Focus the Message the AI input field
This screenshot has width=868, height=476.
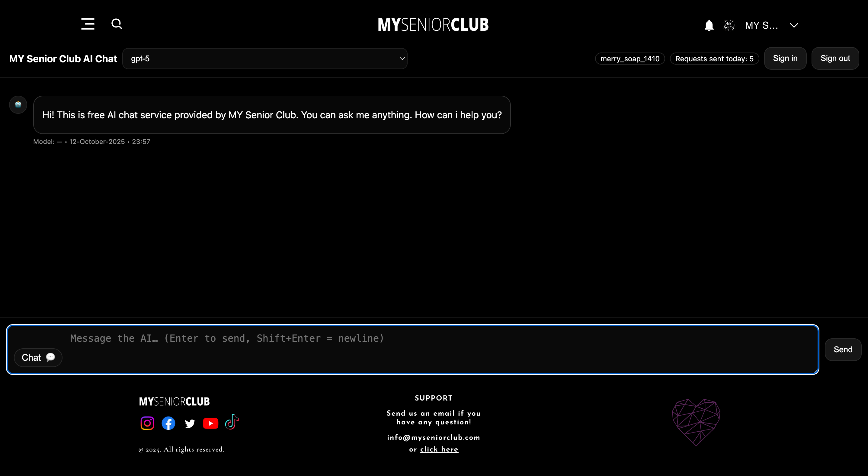click(412, 349)
